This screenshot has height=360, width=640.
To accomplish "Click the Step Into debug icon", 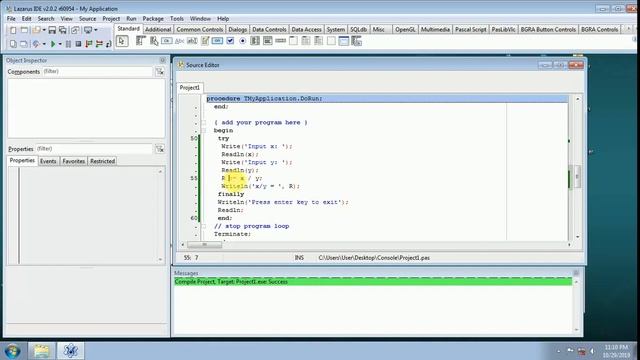I will (x=89, y=44).
